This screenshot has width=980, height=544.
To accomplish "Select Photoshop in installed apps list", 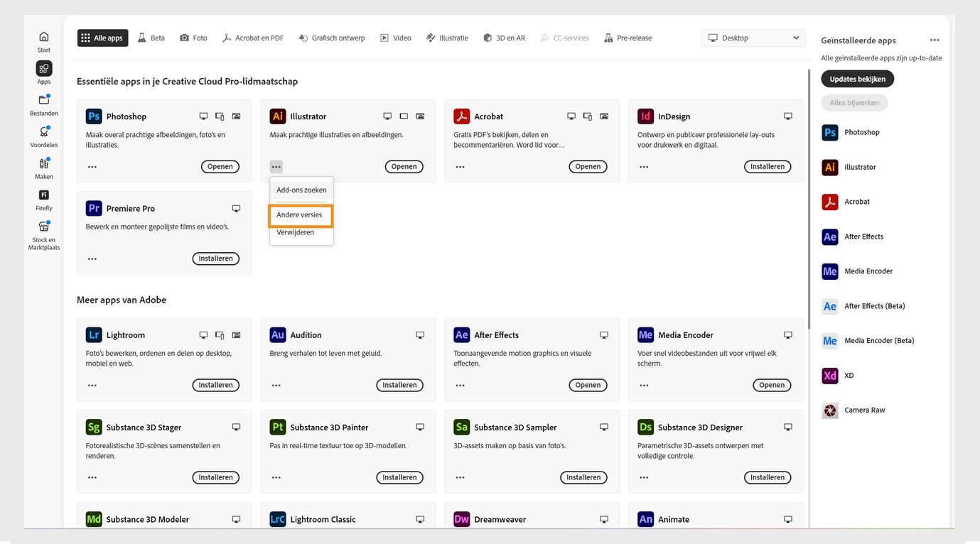I will point(851,132).
